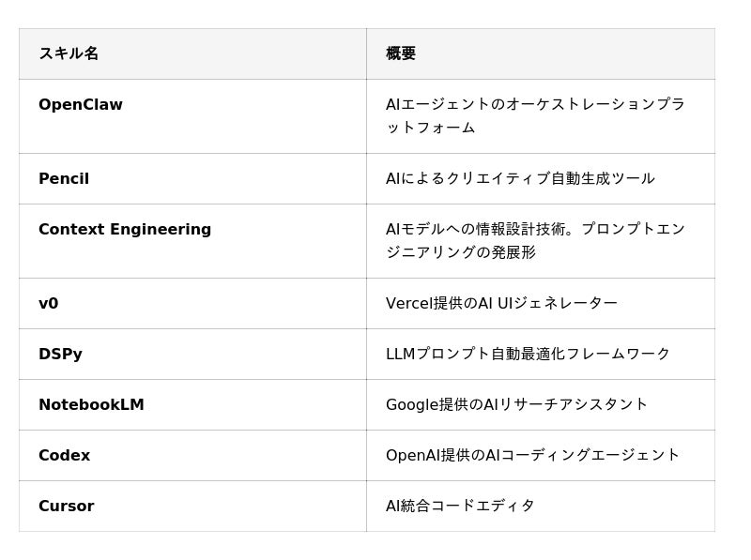Click the AIエージェントのオーケストレーション description

tap(535, 104)
